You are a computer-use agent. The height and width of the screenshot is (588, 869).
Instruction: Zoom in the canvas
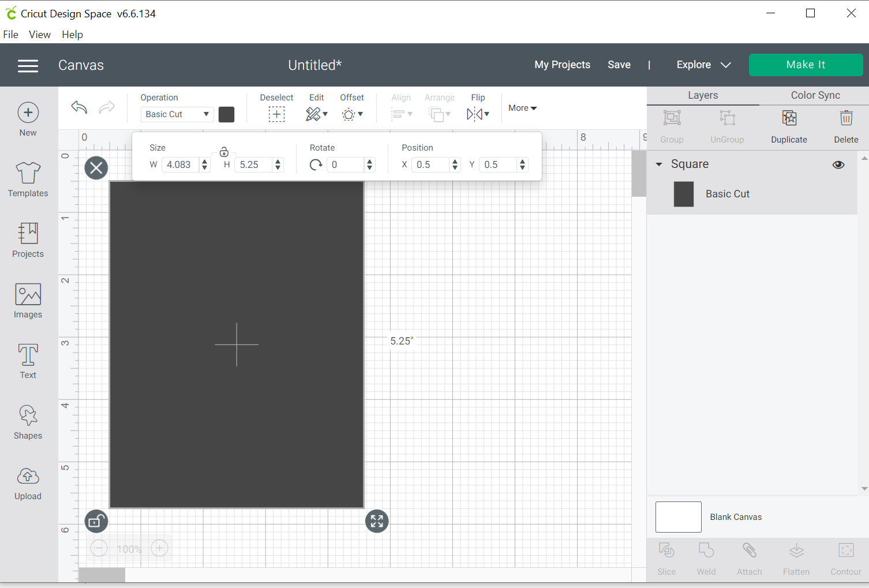click(x=159, y=548)
